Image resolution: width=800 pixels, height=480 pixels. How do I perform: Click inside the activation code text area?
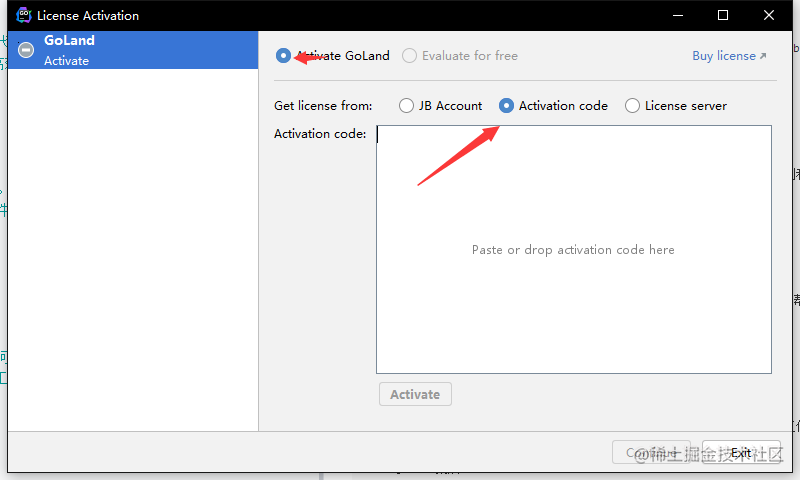click(x=573, y=249)
